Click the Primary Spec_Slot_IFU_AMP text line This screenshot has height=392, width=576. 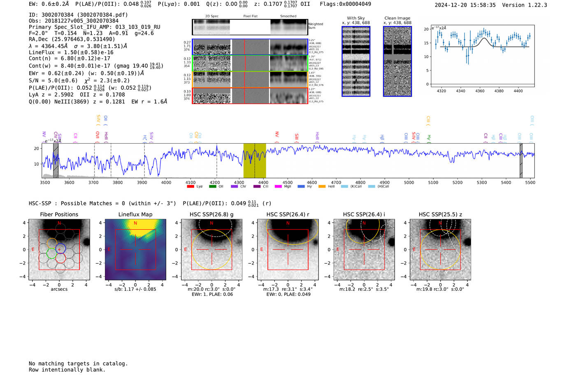95,27
